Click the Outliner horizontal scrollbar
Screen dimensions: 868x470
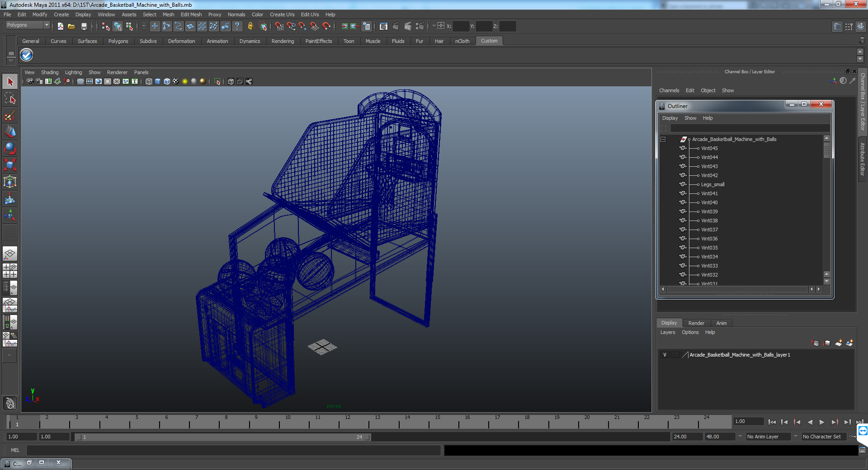coord(738,289)
